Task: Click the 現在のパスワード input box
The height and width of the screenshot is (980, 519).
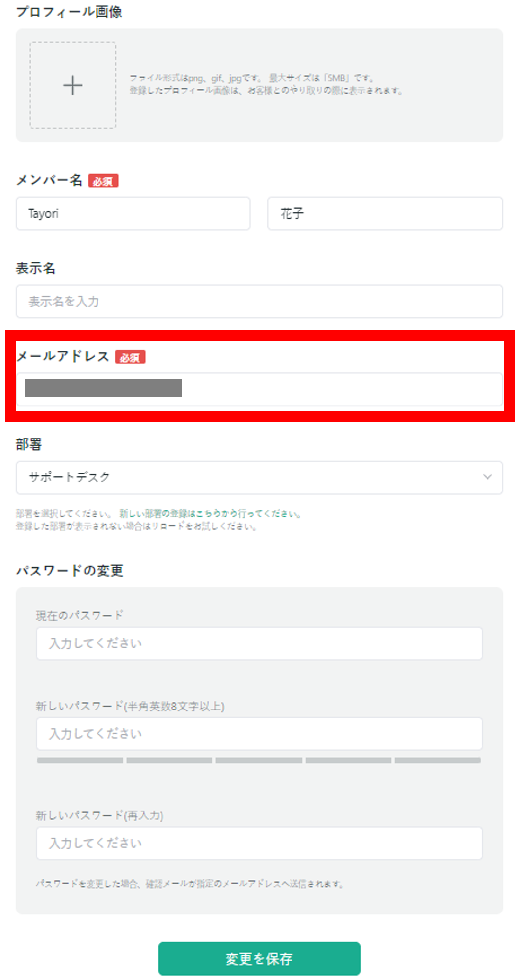Action: click(x=259, y=643)
